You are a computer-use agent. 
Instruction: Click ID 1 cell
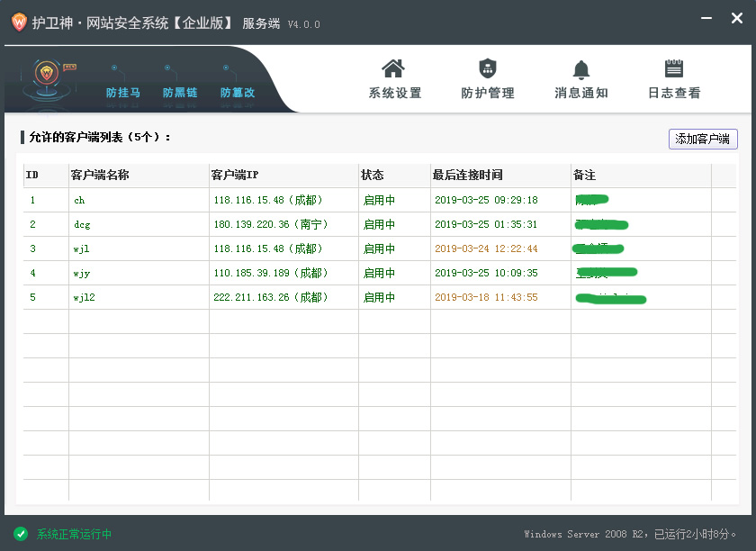(32, 200)
